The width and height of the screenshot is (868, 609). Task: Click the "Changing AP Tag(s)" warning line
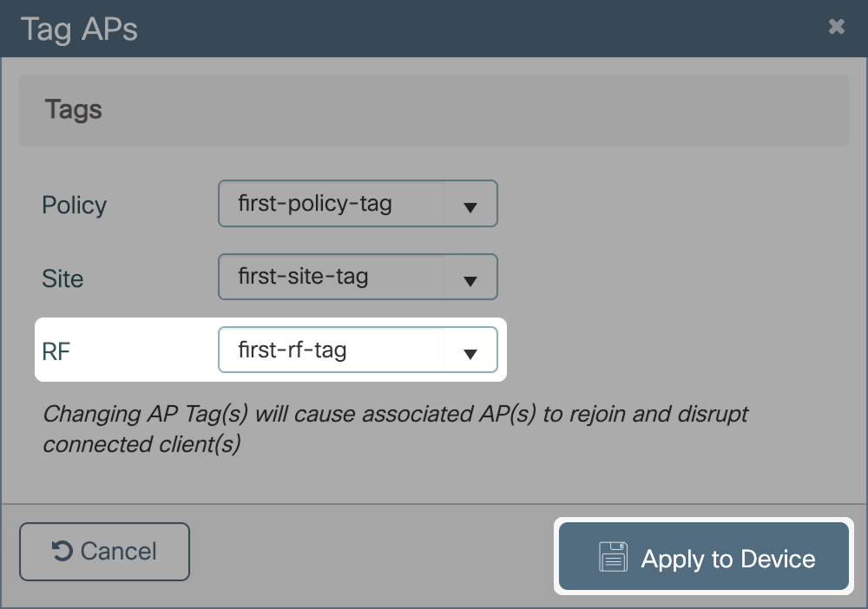pos(395,413)
